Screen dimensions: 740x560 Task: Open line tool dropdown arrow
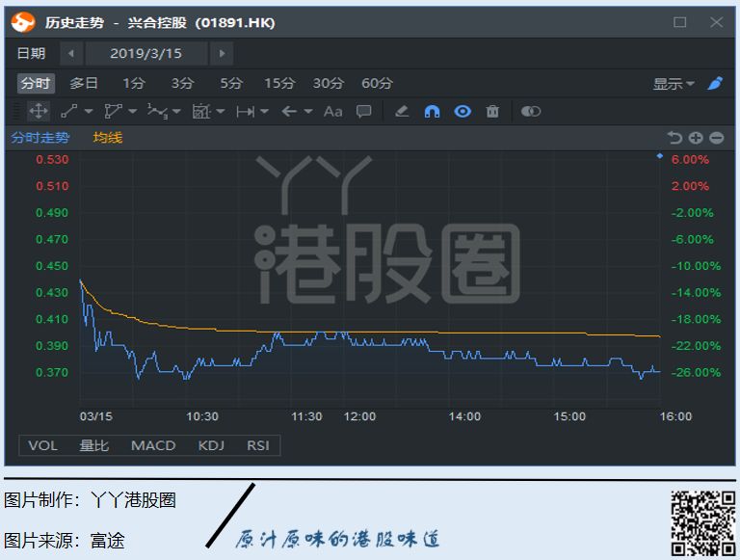pyautogui.click(x=89, y=112)
